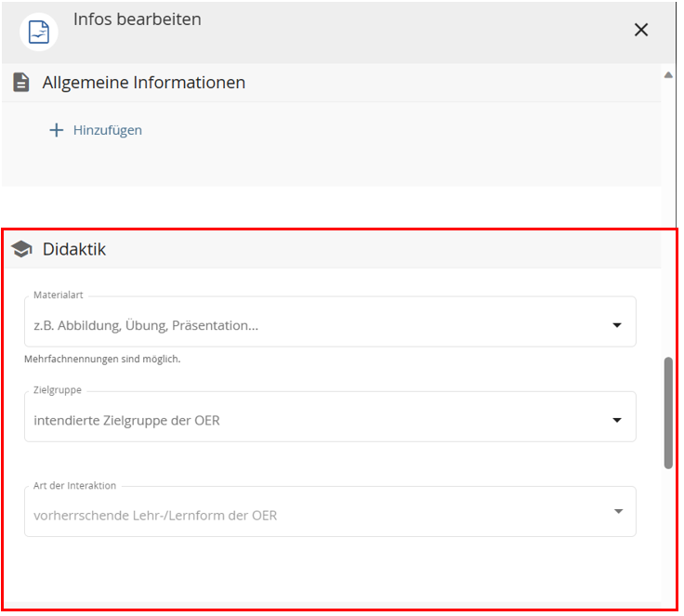
Task: Select the Didaktik section heading
Action: coord(74,249)
